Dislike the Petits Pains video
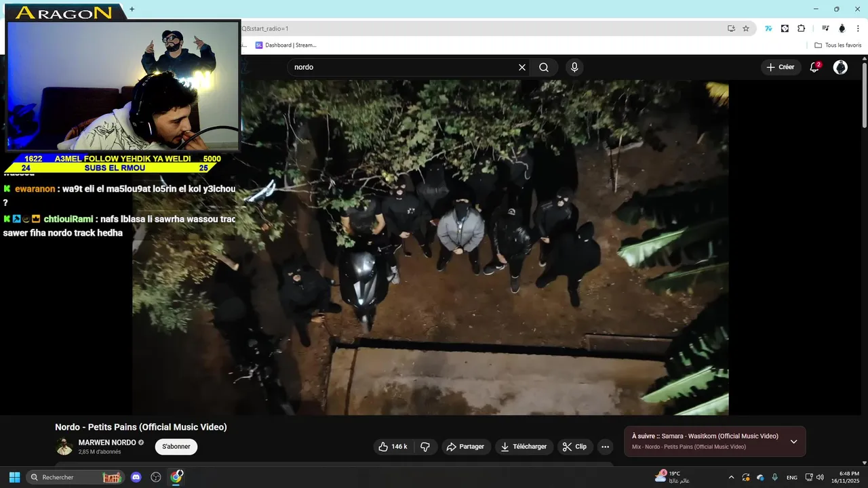 [425, 447]
